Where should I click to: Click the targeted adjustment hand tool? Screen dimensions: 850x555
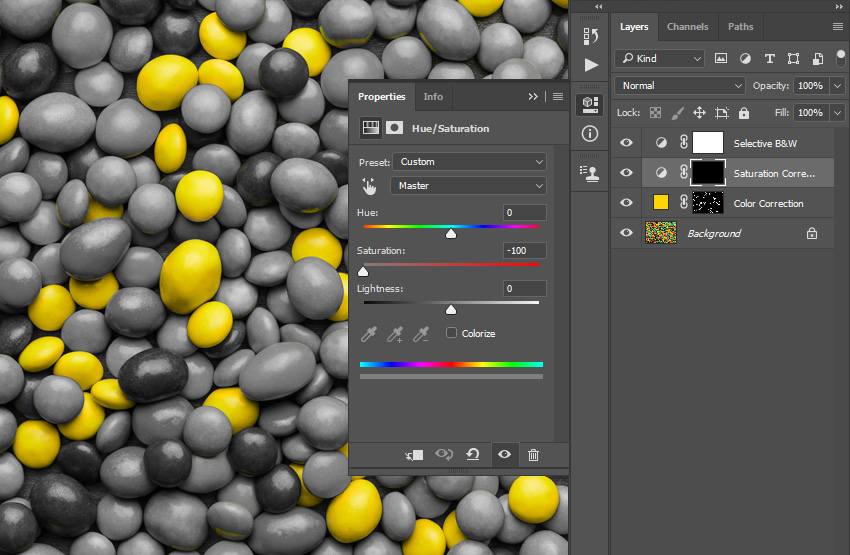point(369,186)
